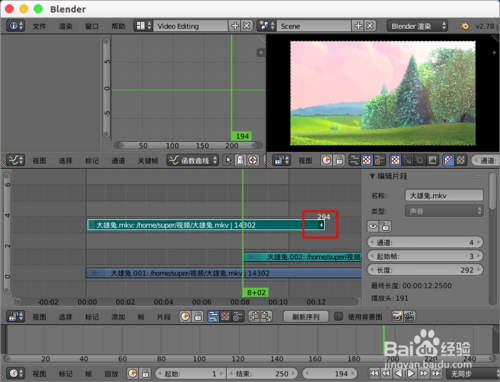Click the 194 current frame marker in graph editor
Viewport: 500px width, 382px height.
(242, 136)
